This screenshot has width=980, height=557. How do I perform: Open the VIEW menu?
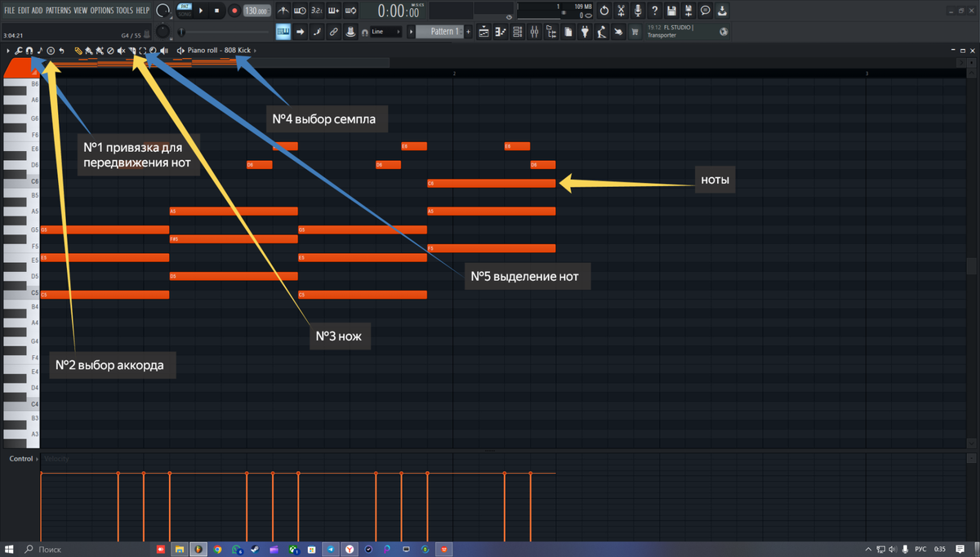click(x=81, y=10)
